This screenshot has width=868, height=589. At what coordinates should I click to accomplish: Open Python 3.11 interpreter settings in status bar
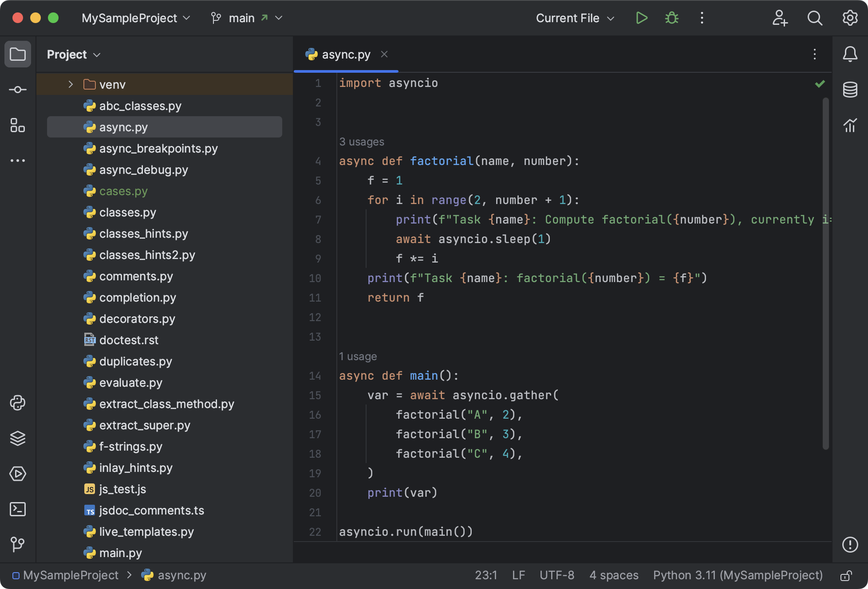click(737, 575)
